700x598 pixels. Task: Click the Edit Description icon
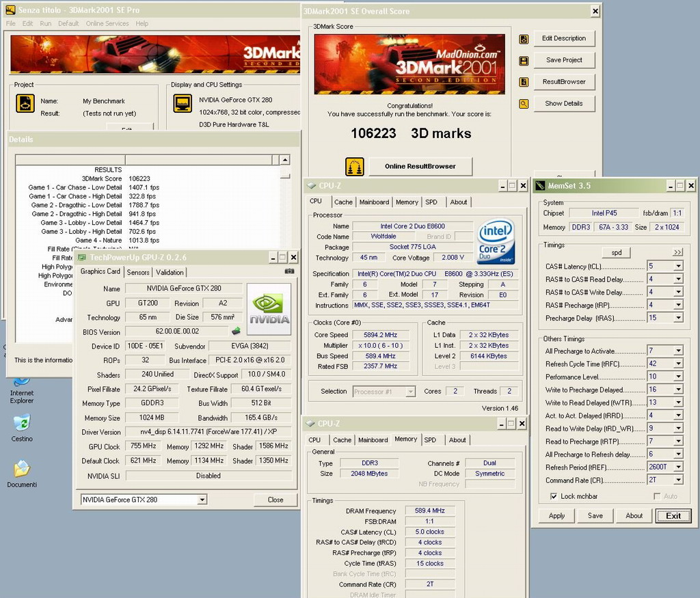point(524,39)
